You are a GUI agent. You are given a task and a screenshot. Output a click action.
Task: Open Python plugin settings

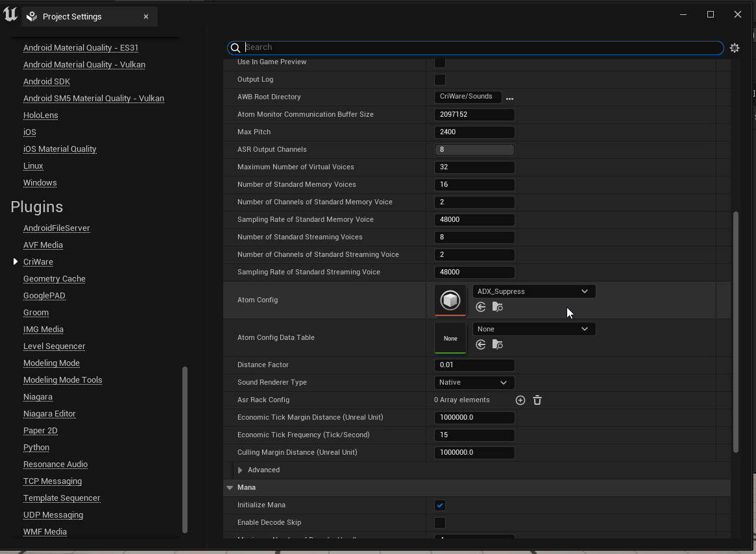tap(36, 448)
